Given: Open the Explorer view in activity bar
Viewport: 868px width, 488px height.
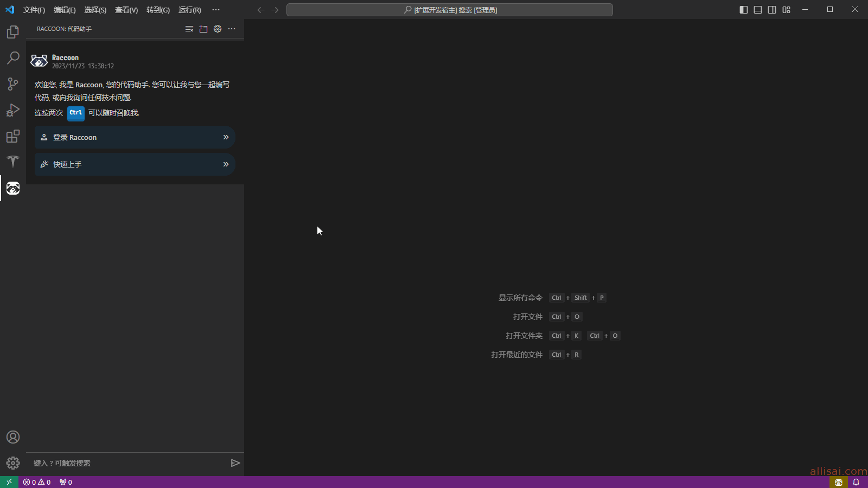Looking at the screenshot, I should tap(13, 32).
